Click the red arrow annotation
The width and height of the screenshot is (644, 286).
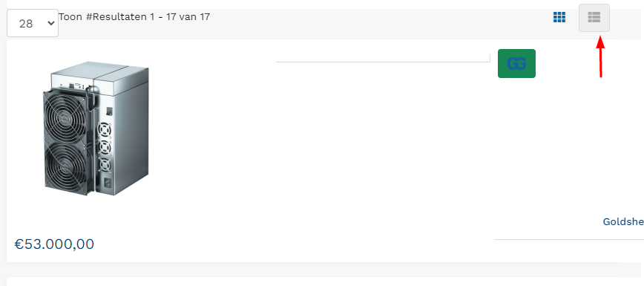pos(600,56)
